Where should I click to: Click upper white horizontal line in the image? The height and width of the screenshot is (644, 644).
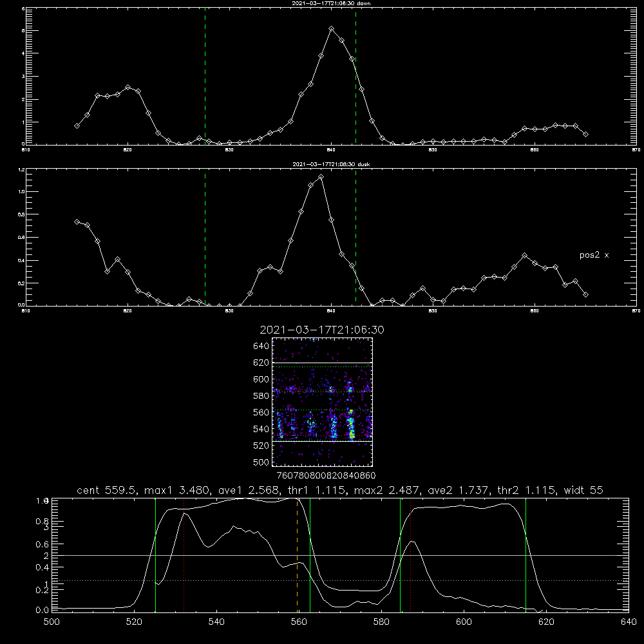pos(322,363)
